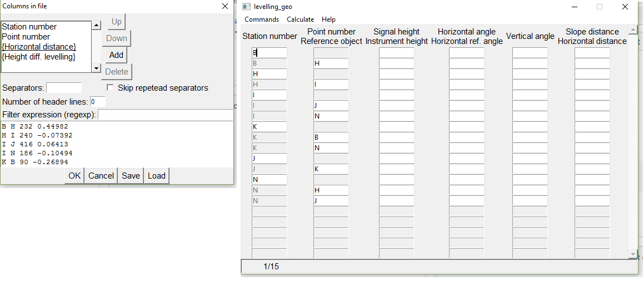Click the Horizontal angle column header
This screenshot has height=281, width=644.
[467, 32]
